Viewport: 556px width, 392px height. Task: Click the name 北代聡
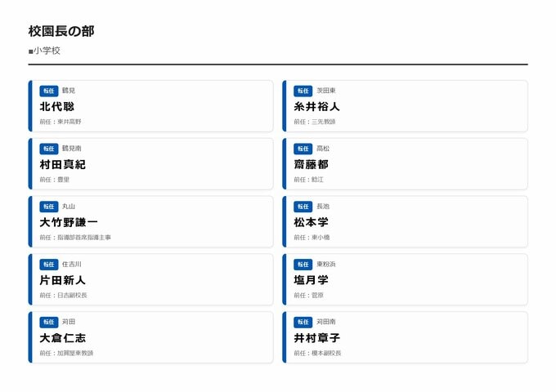click(x=57, y=106)
